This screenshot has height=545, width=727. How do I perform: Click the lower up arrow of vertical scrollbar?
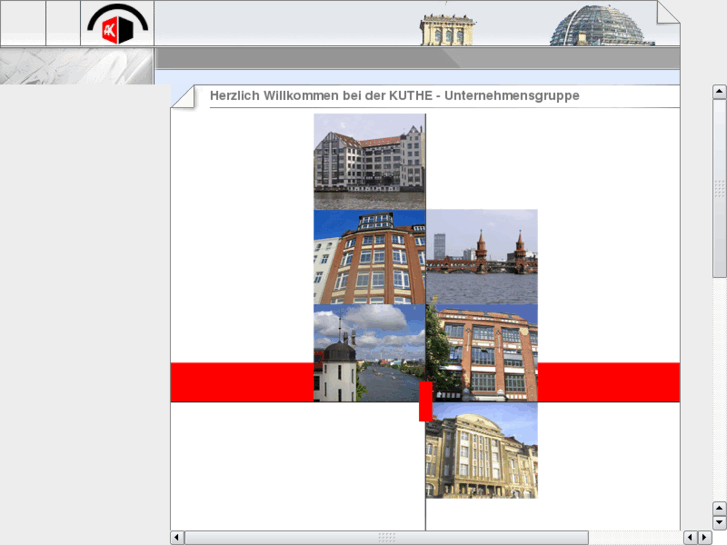click(x=719, y=509)
